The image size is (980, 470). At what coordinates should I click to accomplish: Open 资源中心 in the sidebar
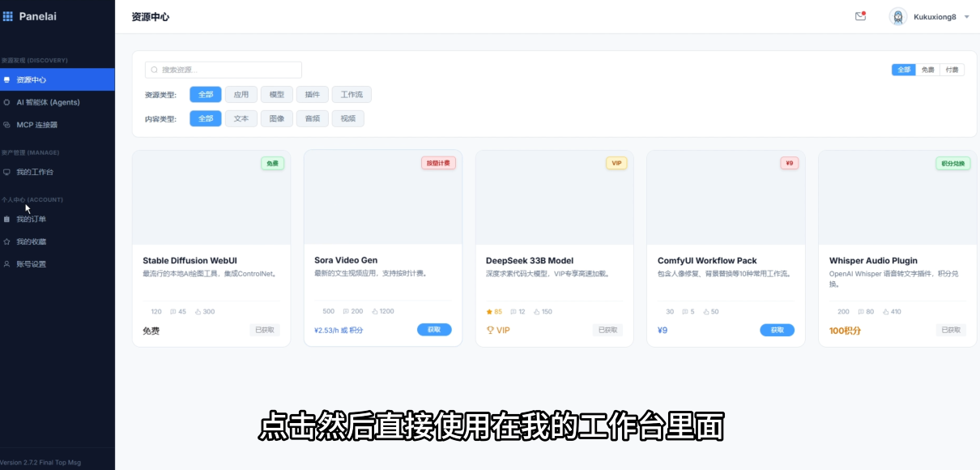[57, 79]
